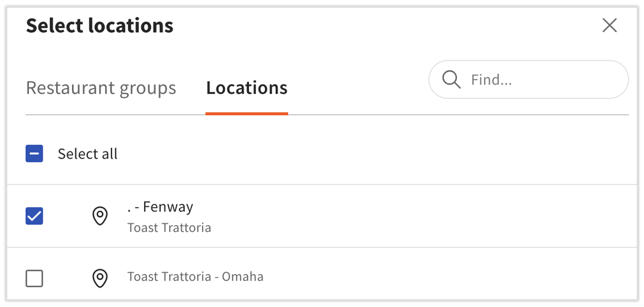Switch to the Restaurant groups tab

(101, 88)
